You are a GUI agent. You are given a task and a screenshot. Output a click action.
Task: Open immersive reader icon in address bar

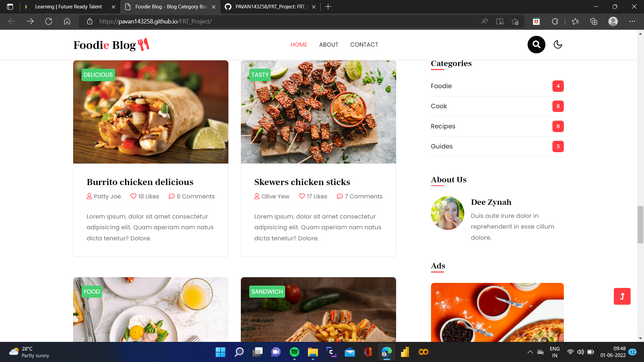(x=500, y=21)
